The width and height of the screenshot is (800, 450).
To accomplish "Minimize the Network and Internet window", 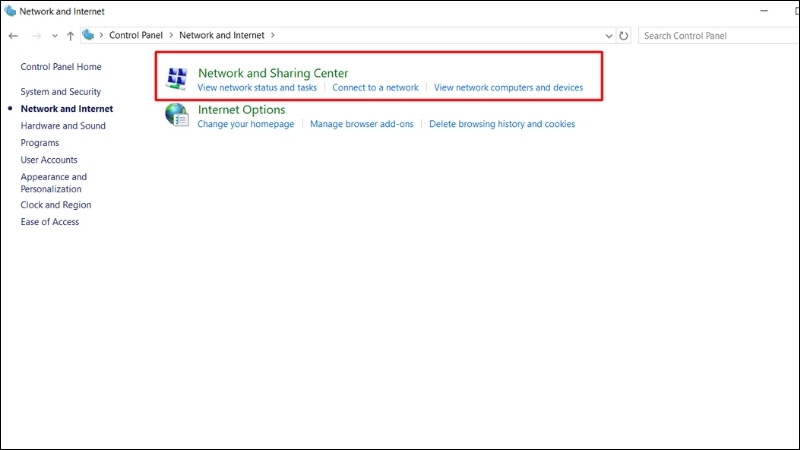I will click(764, 11).
